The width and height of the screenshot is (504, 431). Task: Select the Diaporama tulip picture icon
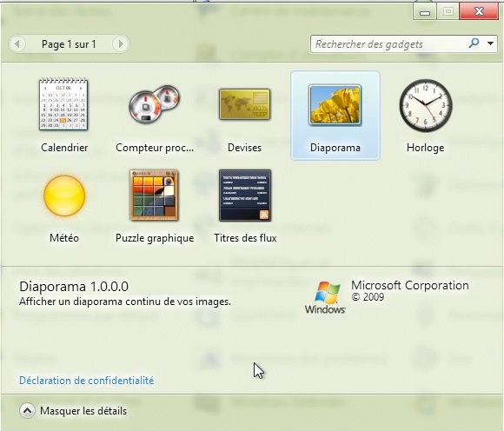(335, 105)
